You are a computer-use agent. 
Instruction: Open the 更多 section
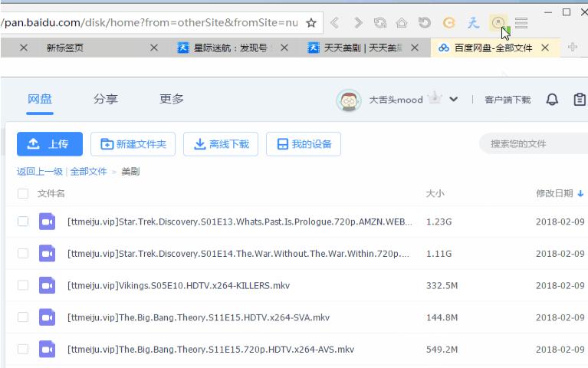(172, 99)
